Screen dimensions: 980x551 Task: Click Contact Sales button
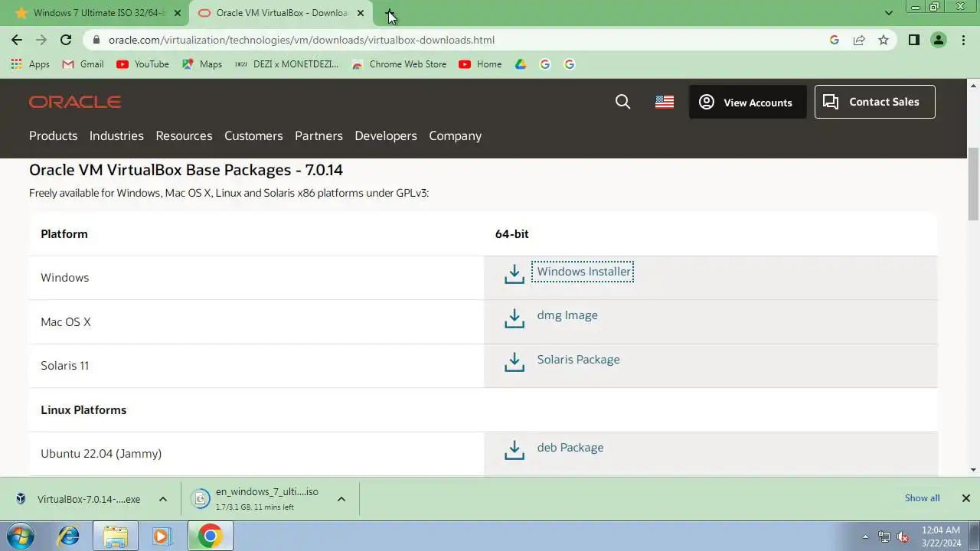pos(875,102)
